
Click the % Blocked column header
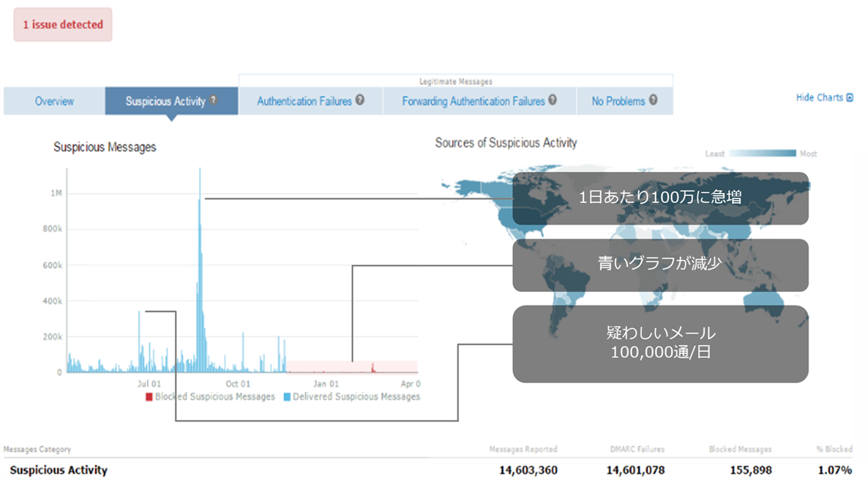coord(834,449)
